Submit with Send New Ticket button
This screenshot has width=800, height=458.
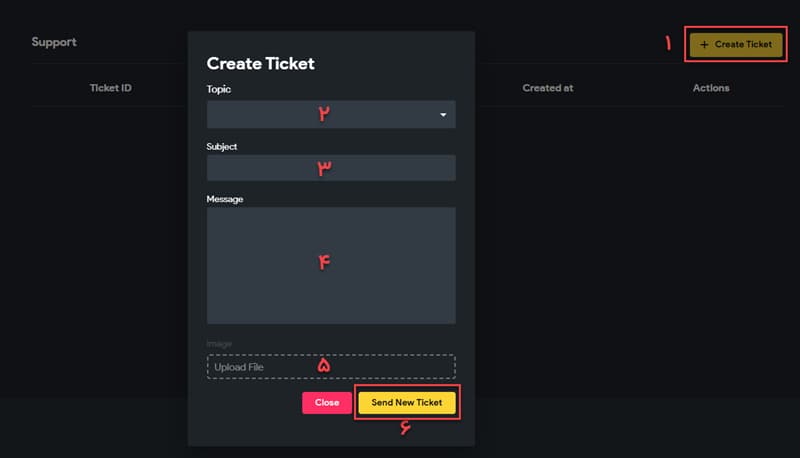click(407, 402)
